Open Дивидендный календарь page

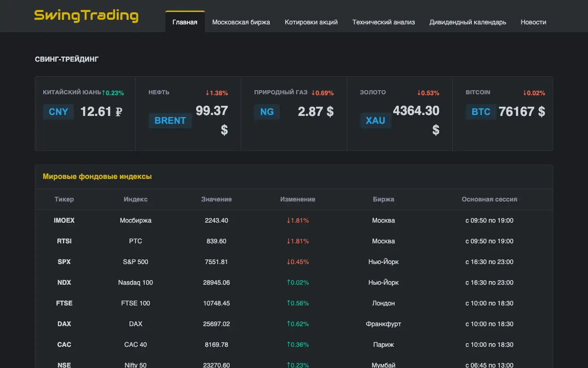tap(468, 22)
